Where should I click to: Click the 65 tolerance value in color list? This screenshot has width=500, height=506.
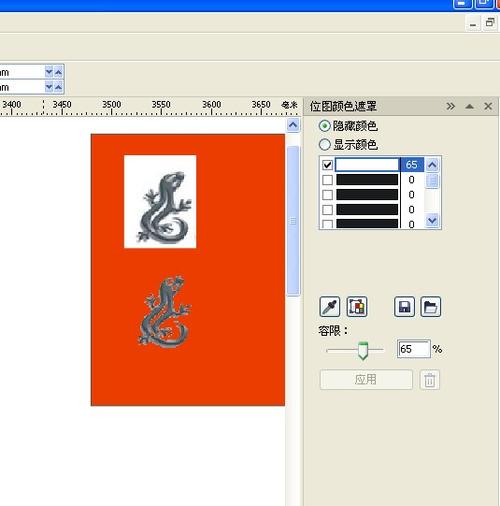[412, 165]
